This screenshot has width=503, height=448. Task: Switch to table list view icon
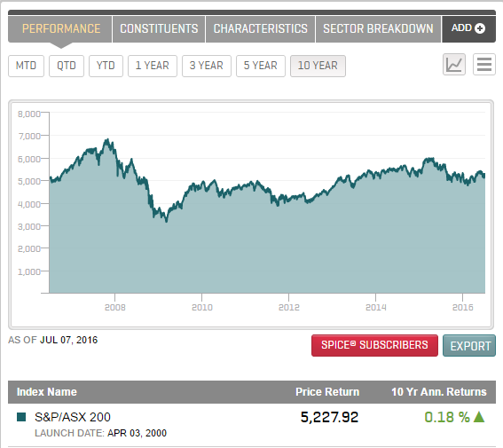[484, 65]
